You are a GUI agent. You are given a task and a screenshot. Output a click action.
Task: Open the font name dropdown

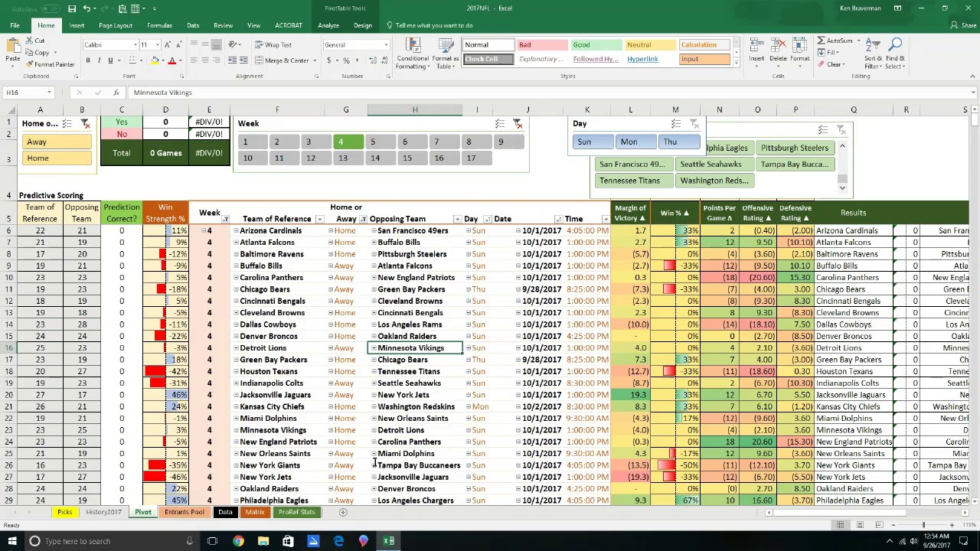135,45
